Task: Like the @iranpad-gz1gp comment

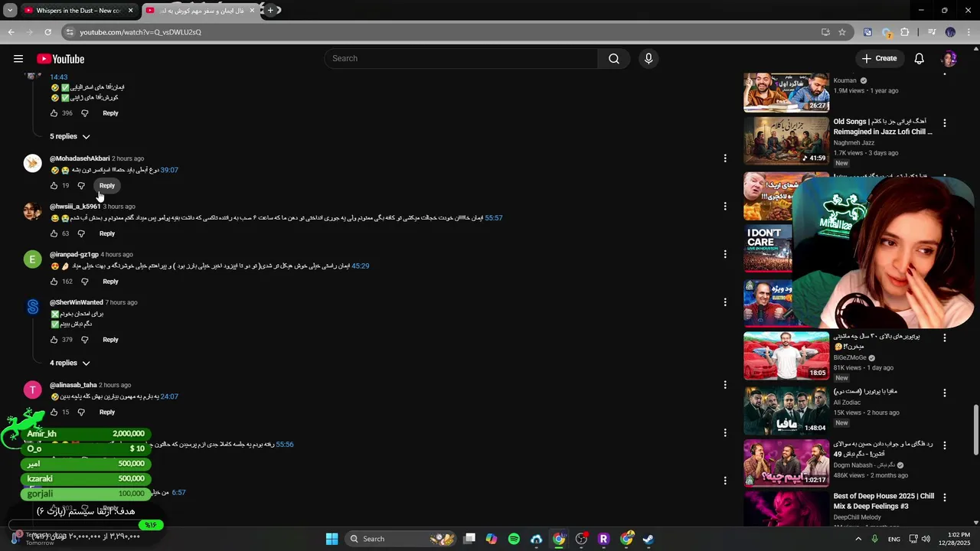Action: click(54, 282)
